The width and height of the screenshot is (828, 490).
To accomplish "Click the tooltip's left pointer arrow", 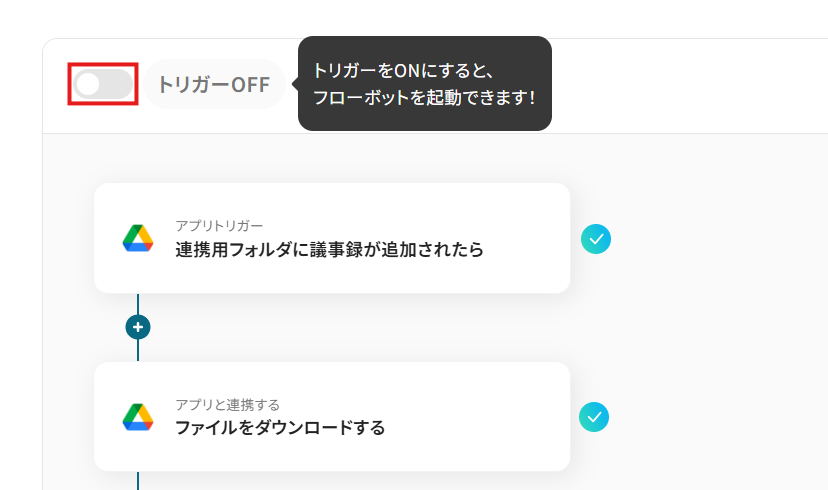I will (294, 84).
